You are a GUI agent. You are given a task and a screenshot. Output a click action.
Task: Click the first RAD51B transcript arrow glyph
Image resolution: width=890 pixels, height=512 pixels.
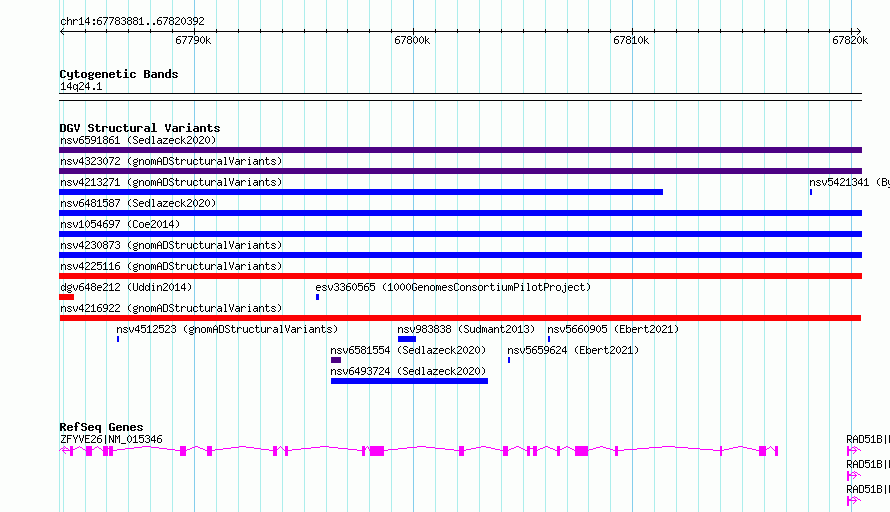(x=854, y=451)
